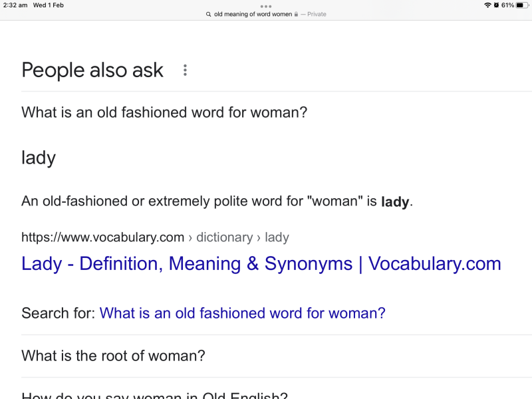The image size is (532, 399).
Task: Open the three-dot menu beside People also ask
Action: coord(185,70)
